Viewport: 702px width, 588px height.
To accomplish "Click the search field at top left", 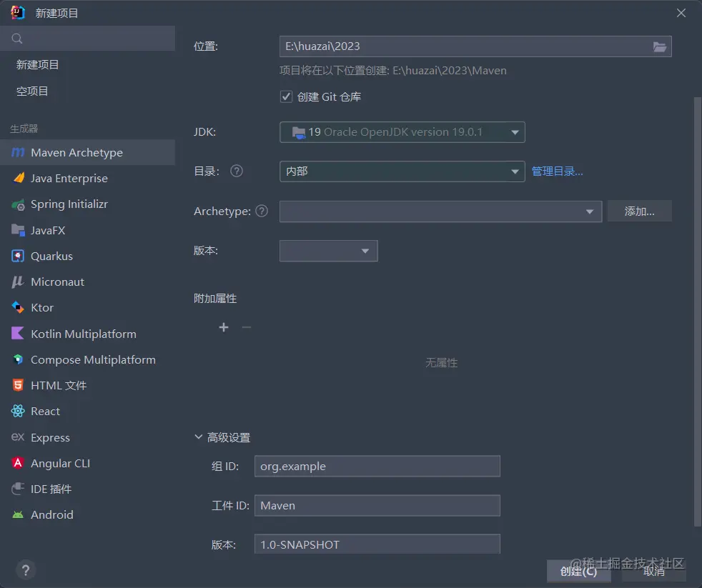I will click(87, 39).
